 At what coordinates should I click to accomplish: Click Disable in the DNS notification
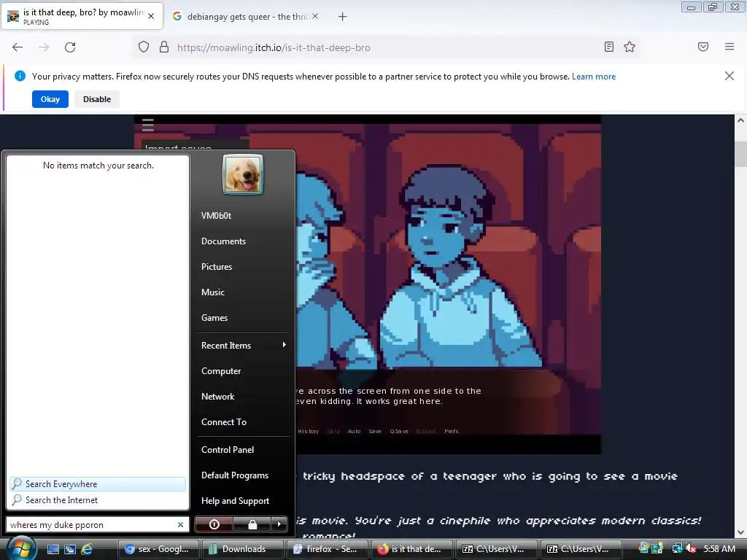[x=97, y=99]
